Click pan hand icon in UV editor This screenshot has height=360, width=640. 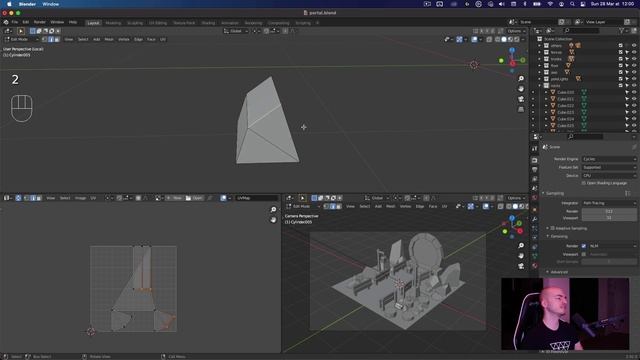click(273, 220)
